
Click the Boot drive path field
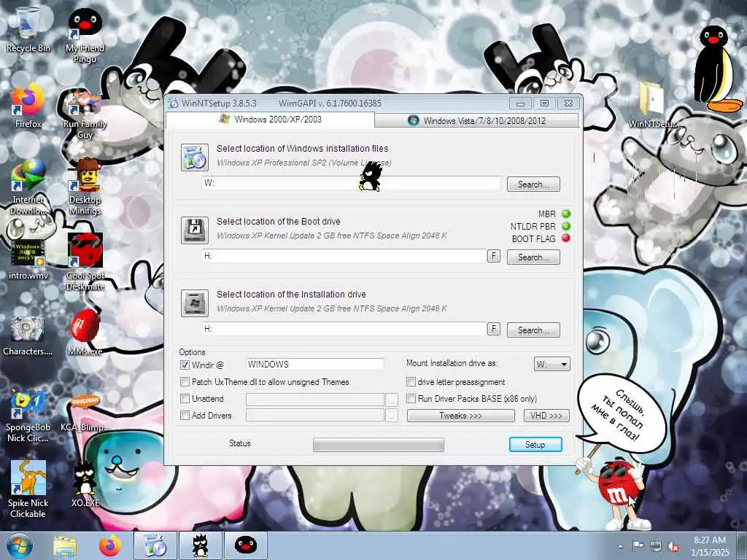coord(344,256)
